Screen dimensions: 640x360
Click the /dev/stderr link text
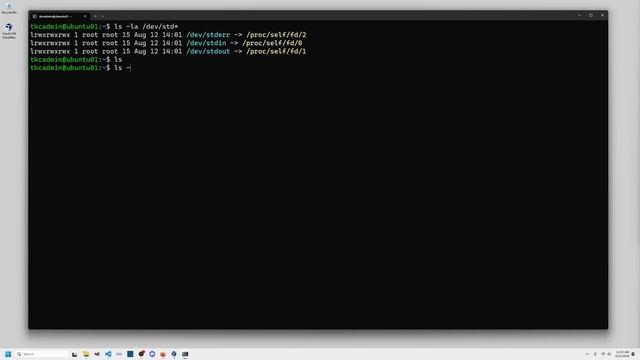pos(208,35)
